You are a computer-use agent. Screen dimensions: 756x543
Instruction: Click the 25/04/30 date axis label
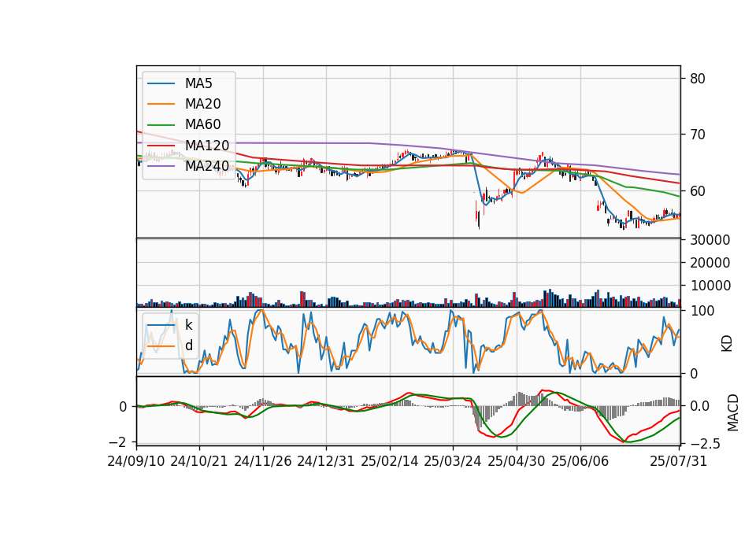(x=517, y=461)
